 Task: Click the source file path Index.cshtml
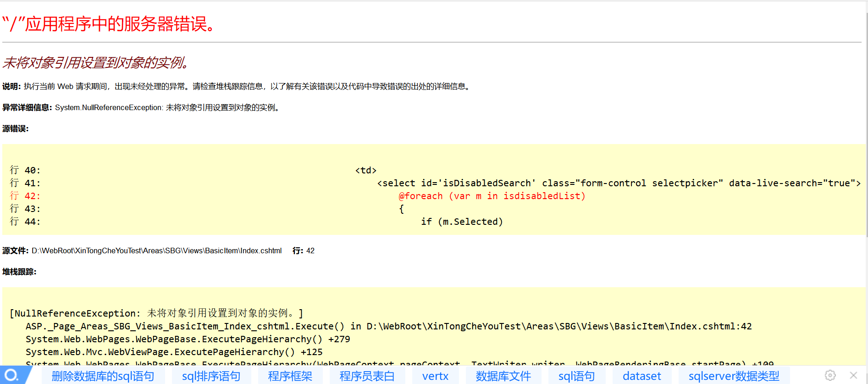click(x=156, y=250)
